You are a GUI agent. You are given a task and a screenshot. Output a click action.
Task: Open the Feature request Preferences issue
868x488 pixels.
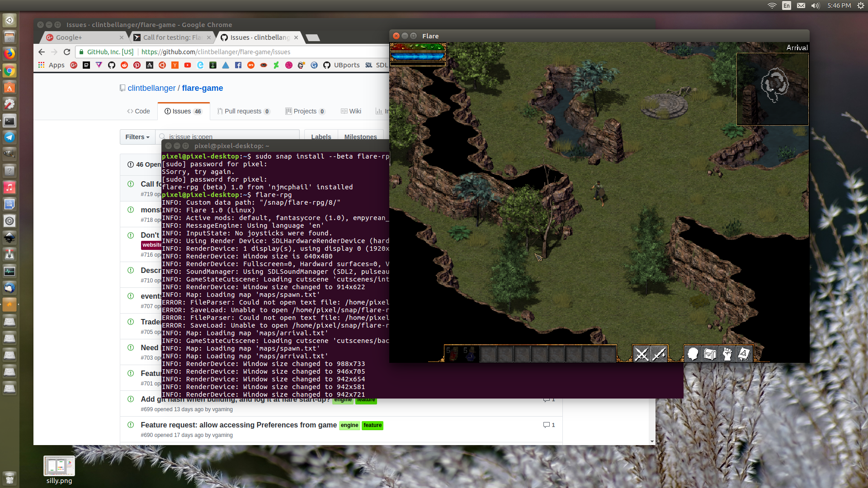(238, 425)
